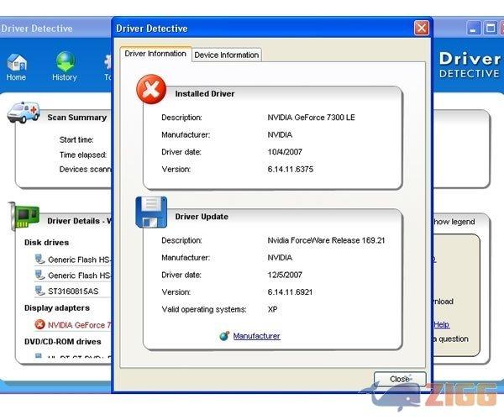Click the partially hidden gear toolbar icon

coord(108,62)
